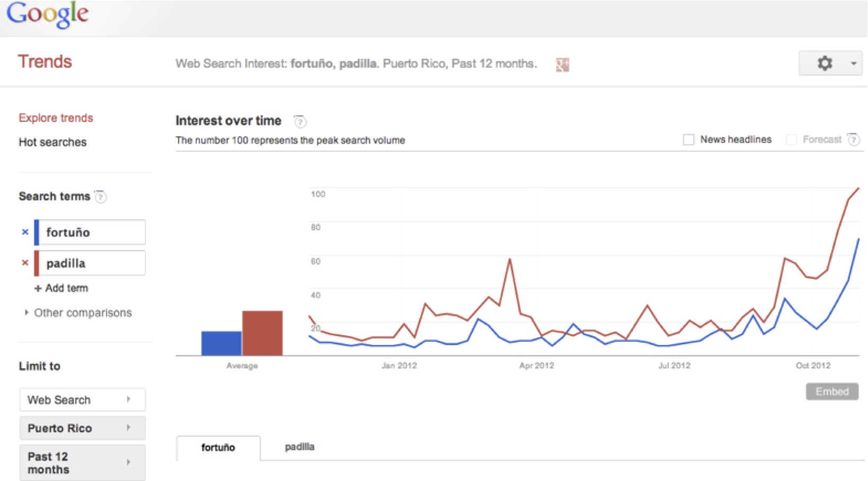Click the red padilla average bar
The width and height of the screenshot is (868, 481).
tap(263, 333)
